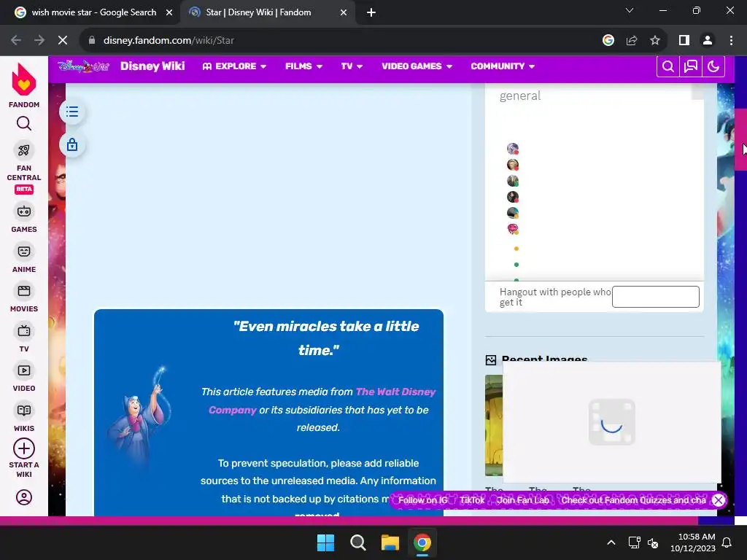Expand the VIDEO GAMES dropdown menu
The width and height of the screenshot is (747, 560).
tap(417, 66)
